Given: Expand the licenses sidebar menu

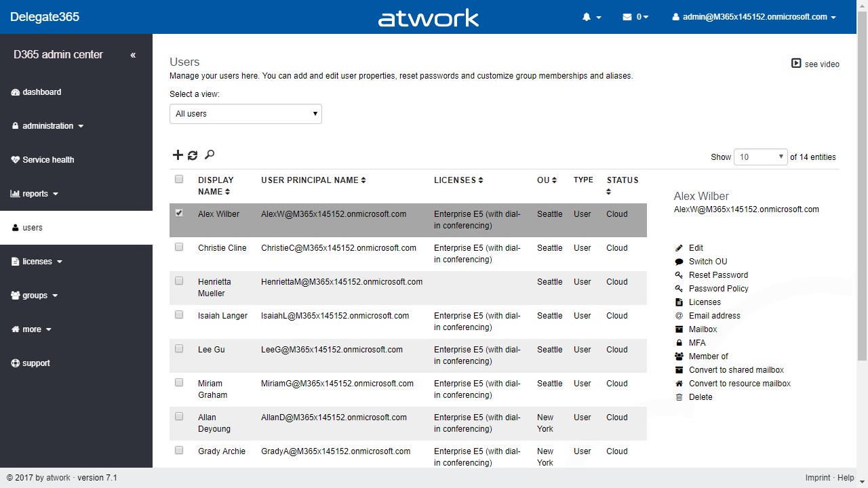Looking at the screenshot, I should pos(37,262).
